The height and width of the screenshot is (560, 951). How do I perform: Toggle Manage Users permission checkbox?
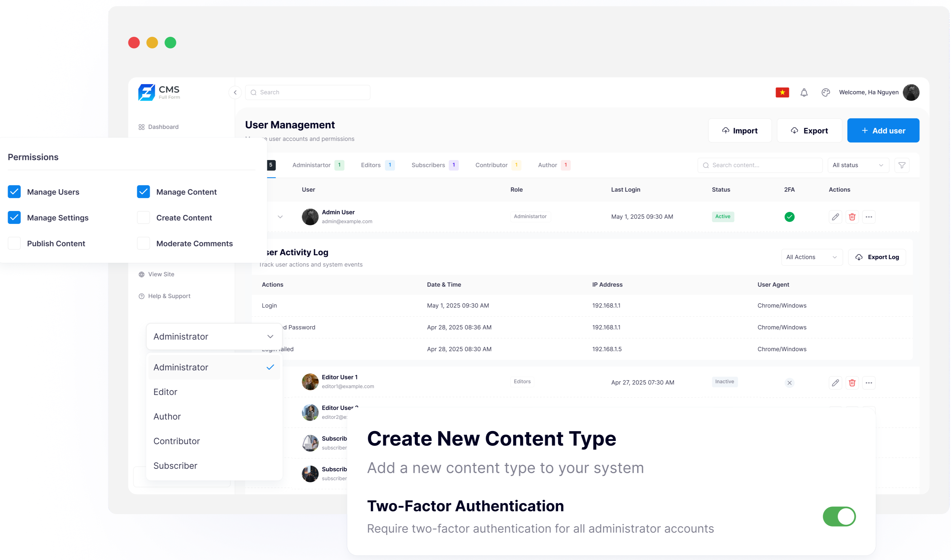pos(14,192)
